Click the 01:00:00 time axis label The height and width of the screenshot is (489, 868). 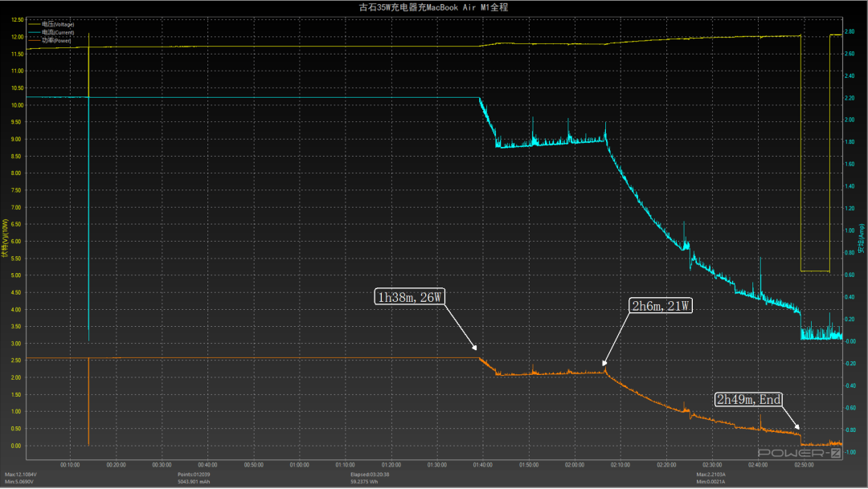click(x=300, y=465)
